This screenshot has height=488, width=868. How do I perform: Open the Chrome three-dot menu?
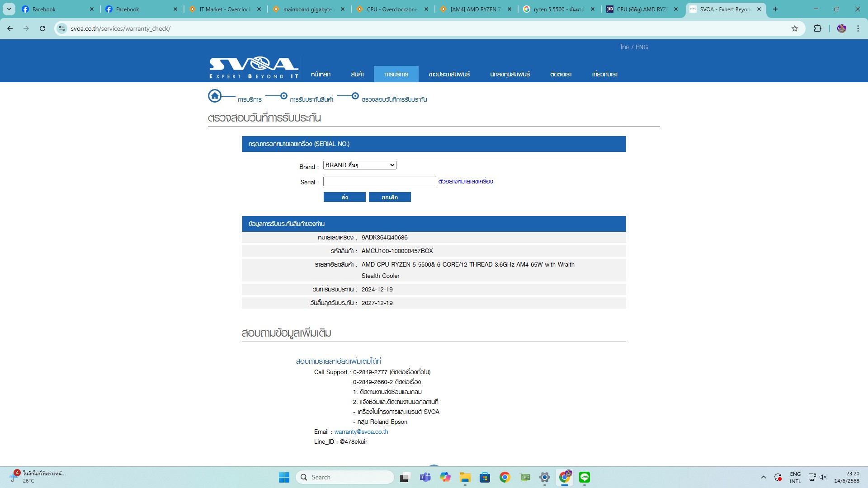tap(858, 28)
